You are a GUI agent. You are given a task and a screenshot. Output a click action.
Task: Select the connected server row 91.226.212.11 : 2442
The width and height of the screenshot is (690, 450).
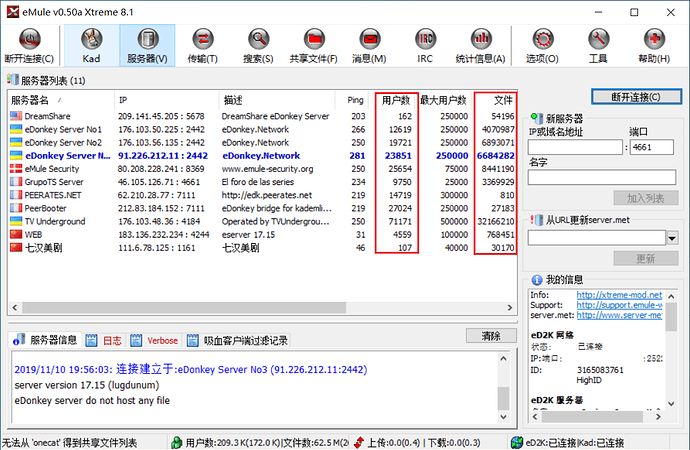(262, 156)
